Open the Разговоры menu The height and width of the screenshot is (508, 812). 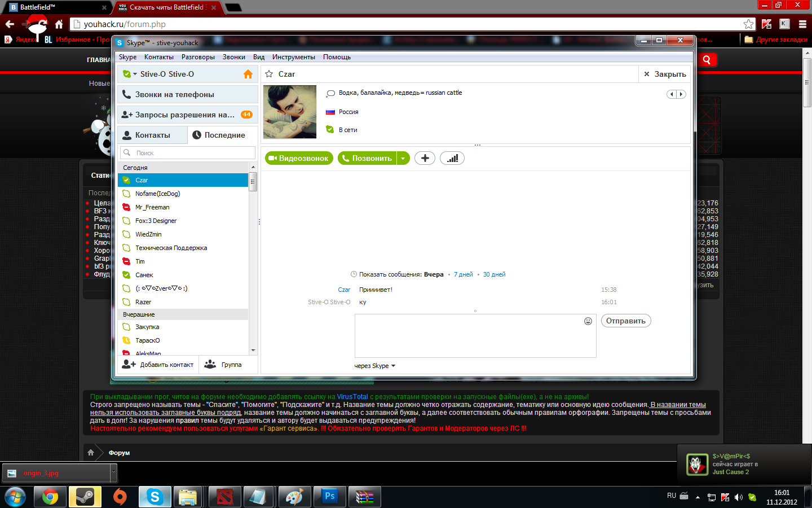pos(198,57)
